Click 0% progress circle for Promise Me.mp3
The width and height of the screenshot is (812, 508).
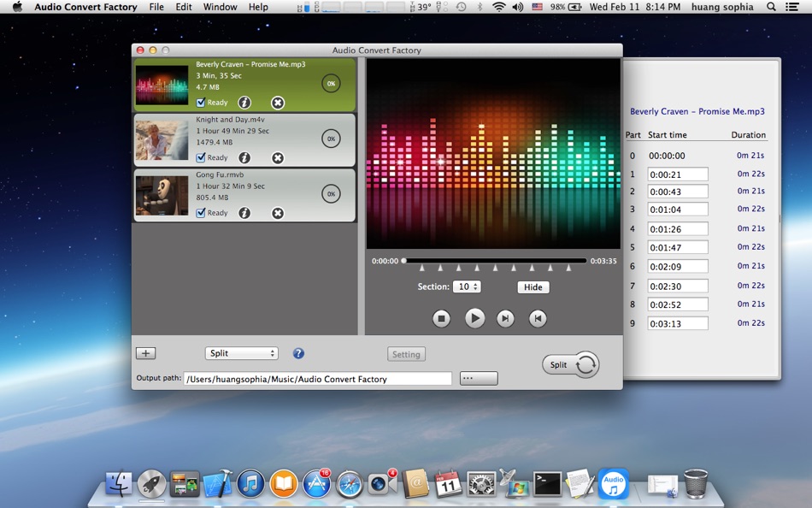click(x=331, y=84)
